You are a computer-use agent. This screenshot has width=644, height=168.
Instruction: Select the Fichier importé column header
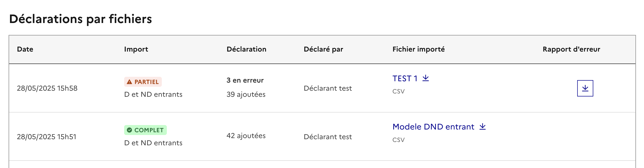click(x=418, y=49)
